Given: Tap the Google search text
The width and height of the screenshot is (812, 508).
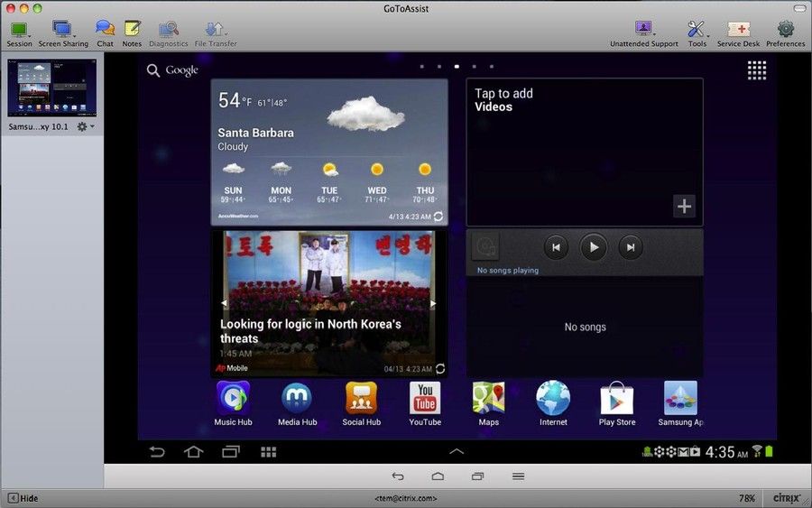Looking at the screenshot, I should coord(181,70).
